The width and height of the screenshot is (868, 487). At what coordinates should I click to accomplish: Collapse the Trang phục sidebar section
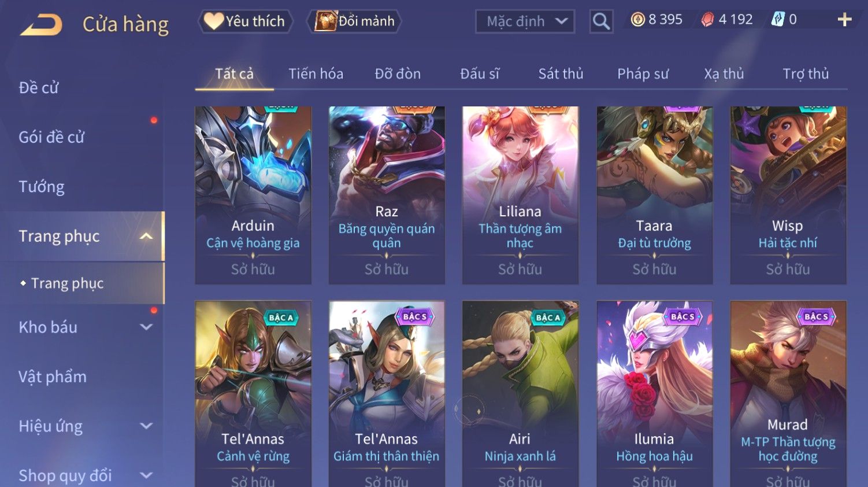point(146,236)
